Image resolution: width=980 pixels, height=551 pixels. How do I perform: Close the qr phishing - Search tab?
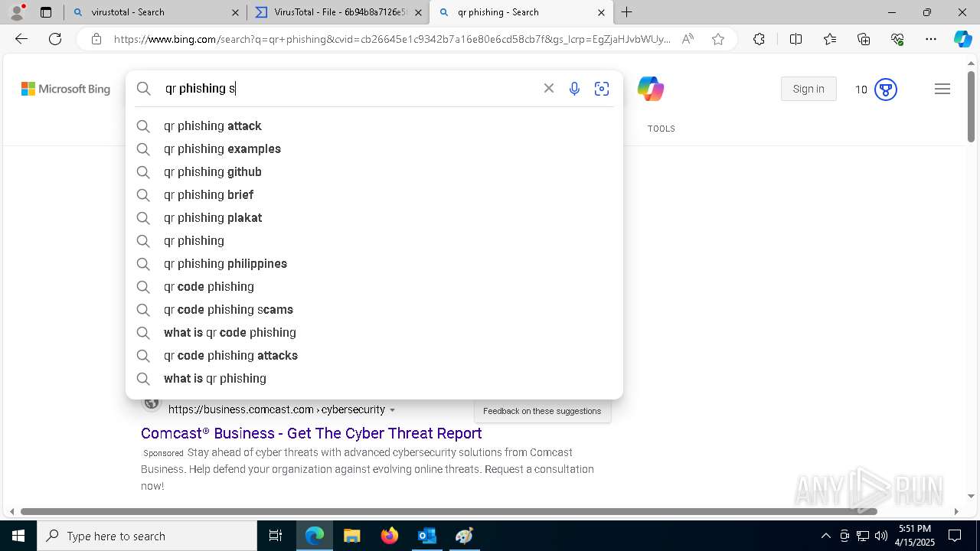601,12
